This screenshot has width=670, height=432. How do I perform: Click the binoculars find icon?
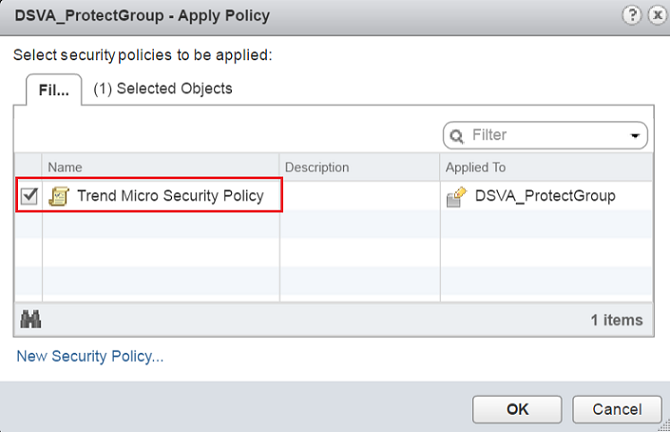click(31, 320)
